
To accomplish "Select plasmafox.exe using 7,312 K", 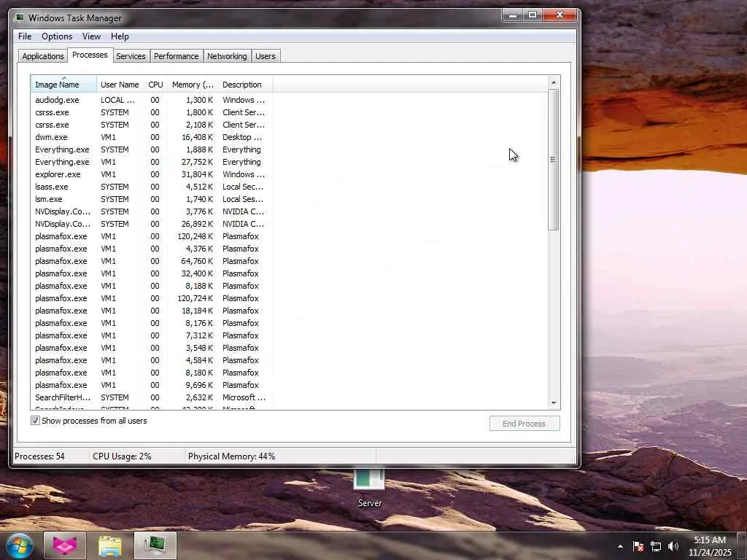I will 152,335.
